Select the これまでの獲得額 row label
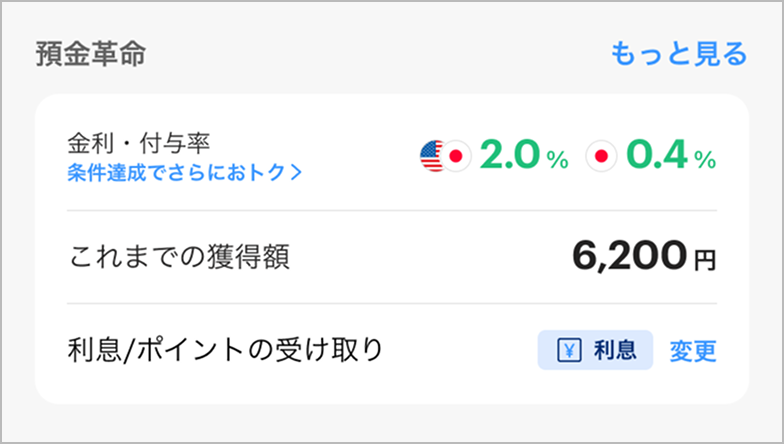Image resolution: width=784 pixels, height=444 pixels. point(178,258)
